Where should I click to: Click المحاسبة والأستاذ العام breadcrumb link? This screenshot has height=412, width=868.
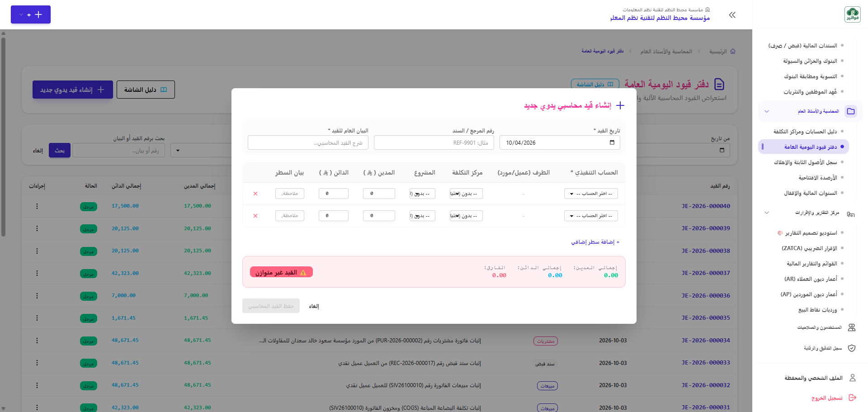click(666, 52)
